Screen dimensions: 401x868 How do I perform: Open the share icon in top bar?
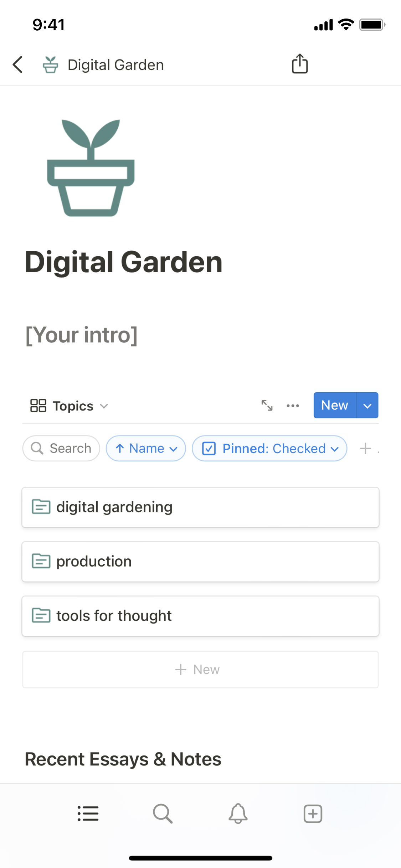click(300, 64)
